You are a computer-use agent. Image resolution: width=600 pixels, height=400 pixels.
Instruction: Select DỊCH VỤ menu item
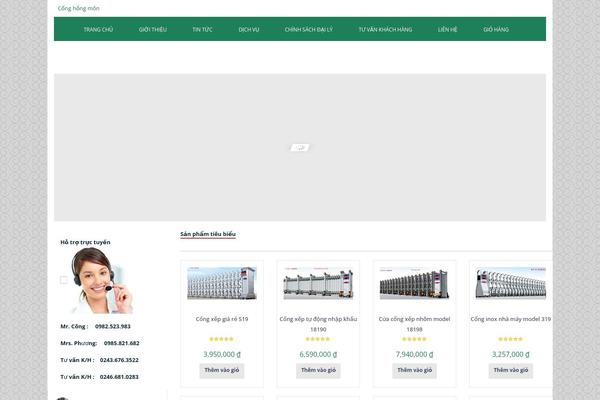[249, 29]
